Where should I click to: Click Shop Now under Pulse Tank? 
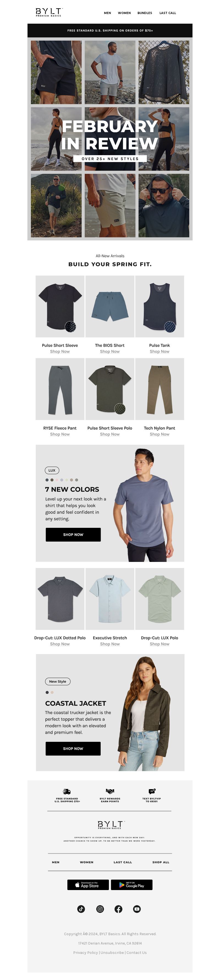tap(159, 352)
